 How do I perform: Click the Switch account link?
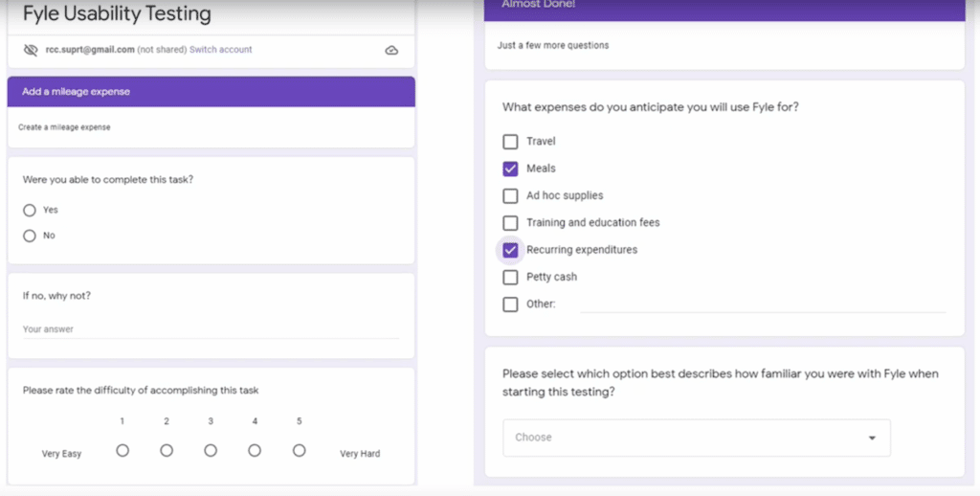[x=221, y=50]
